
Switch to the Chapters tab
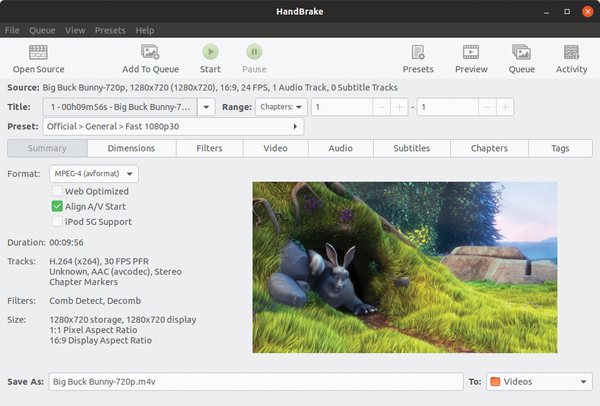tap(489, 148)
